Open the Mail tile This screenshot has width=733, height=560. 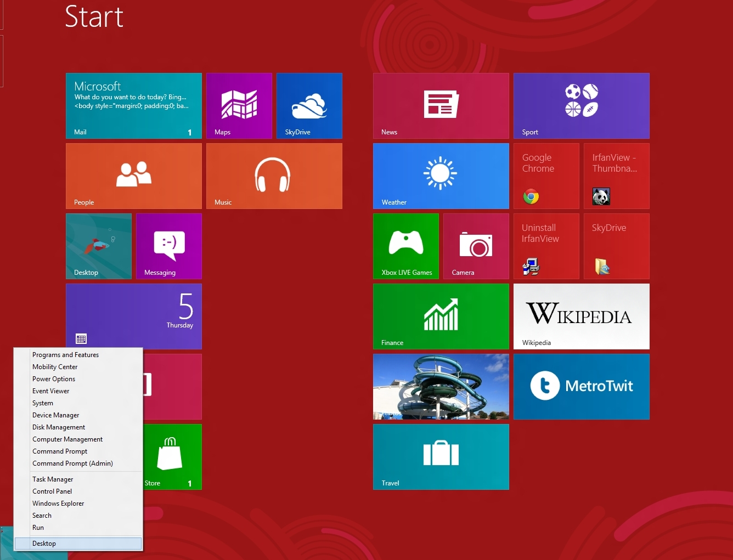133,105
